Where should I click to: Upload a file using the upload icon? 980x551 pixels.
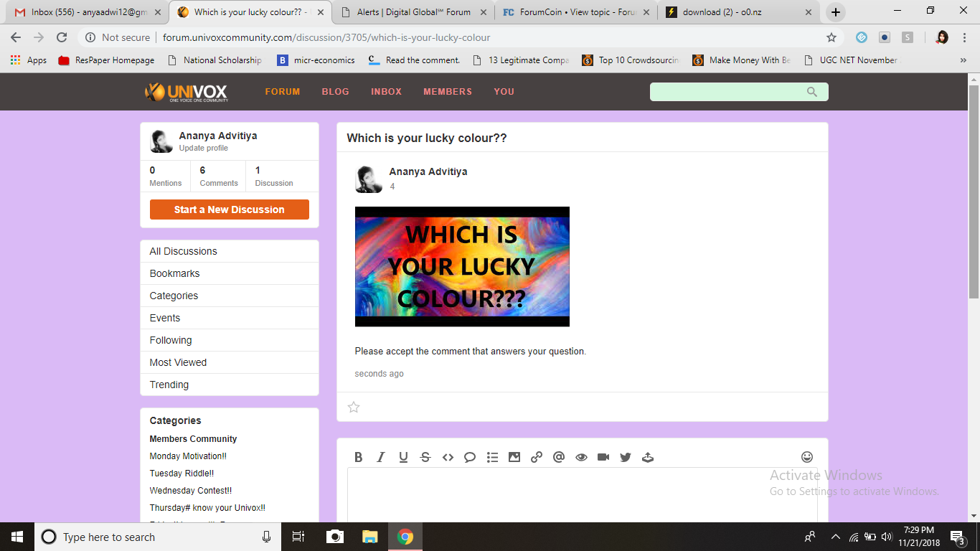[x=647, y=457]
